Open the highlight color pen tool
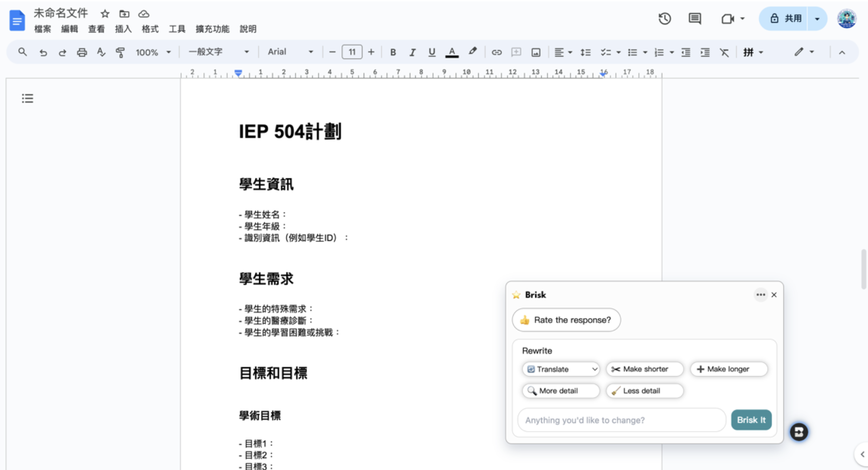Image resolution: width=868 pixels, height=470 pixels. pyautogui.click(x=472, y=52)
